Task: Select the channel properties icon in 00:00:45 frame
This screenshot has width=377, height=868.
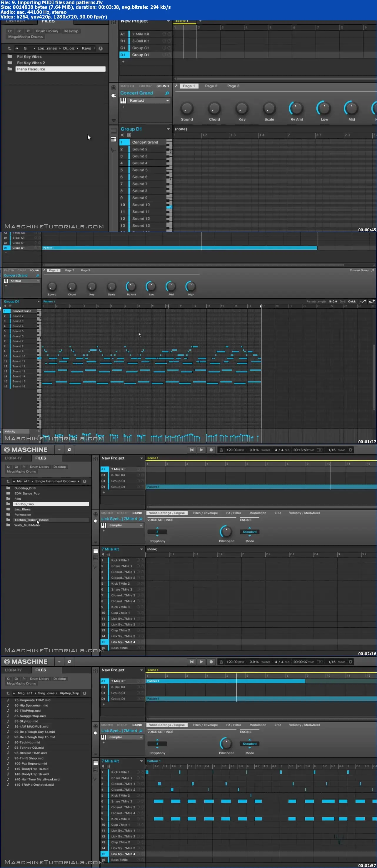Action: click(x=114, y=88)
